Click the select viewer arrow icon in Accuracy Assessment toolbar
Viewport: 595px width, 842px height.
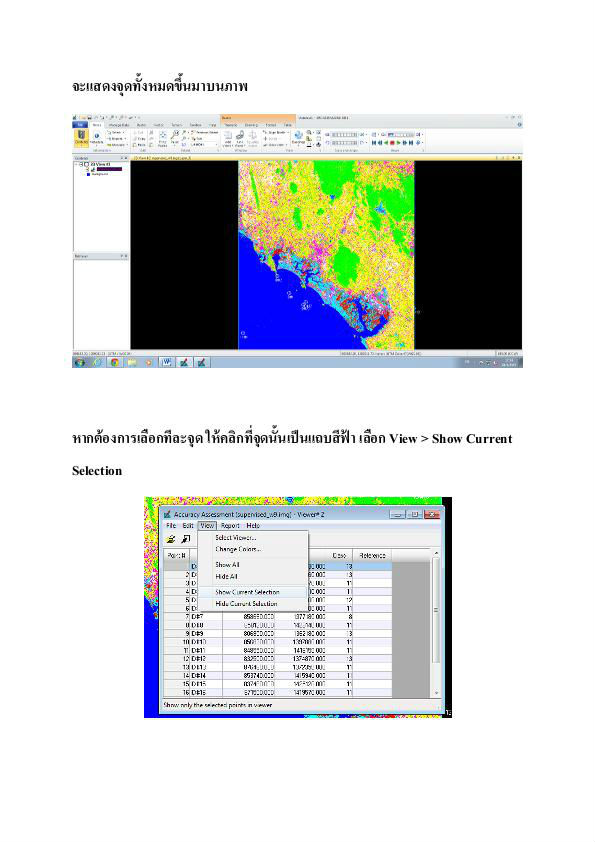[185, 539]
